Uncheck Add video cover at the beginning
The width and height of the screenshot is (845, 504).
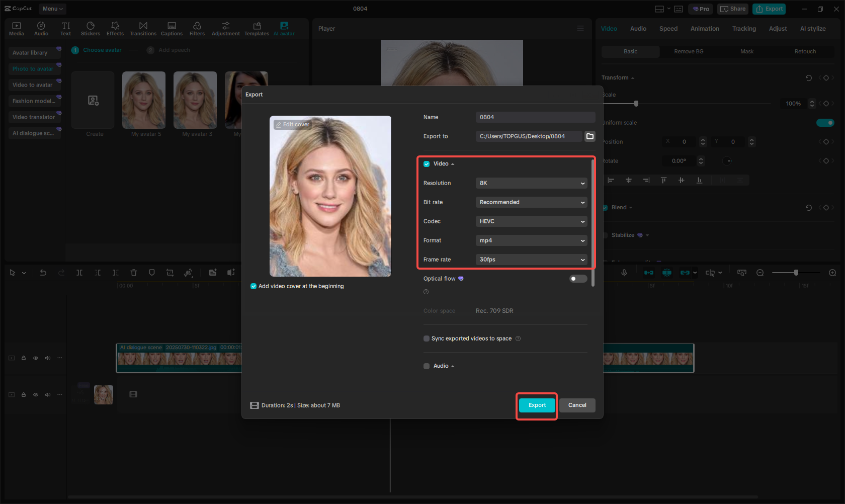(x=253, y=286)
